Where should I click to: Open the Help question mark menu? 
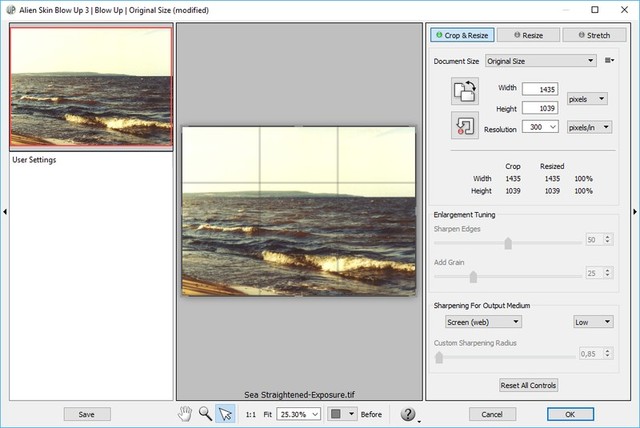408,414
